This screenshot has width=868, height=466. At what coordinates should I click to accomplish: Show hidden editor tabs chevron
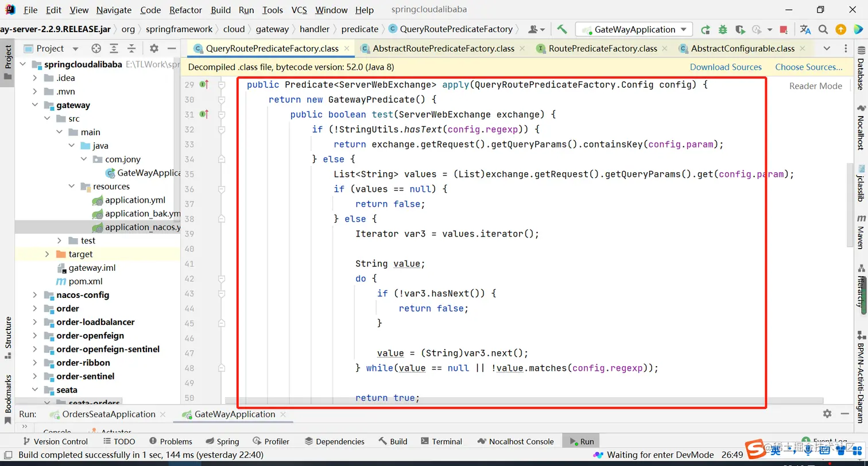(x=827, y=49)
